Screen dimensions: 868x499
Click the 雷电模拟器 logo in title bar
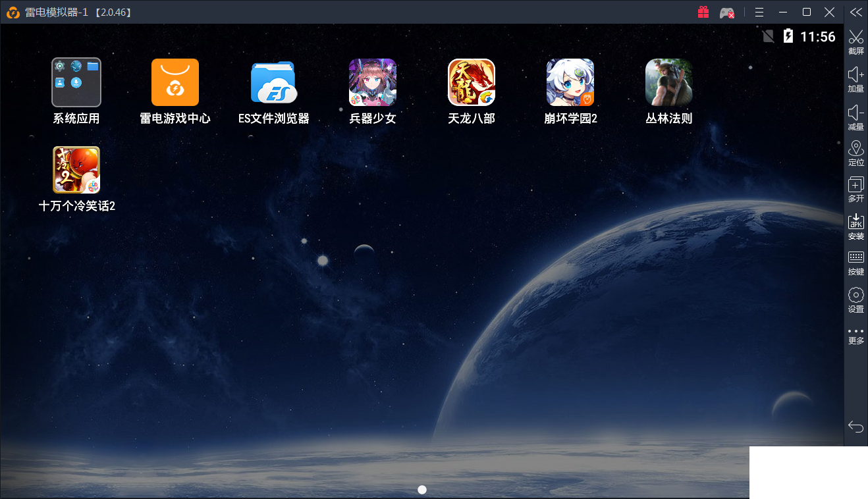(x=12, y=12)
